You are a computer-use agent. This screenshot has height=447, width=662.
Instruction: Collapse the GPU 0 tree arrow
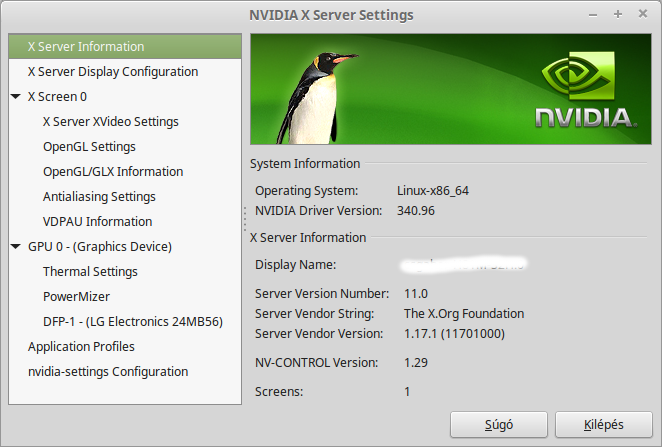tap(16, 247)
